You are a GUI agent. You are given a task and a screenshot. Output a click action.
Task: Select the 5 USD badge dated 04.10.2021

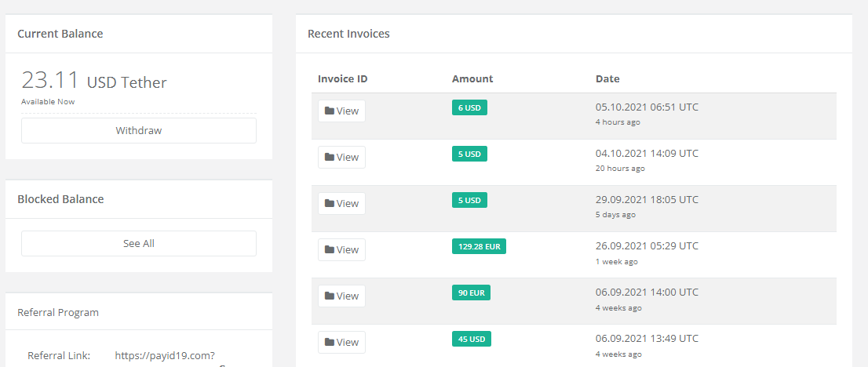[x=469, y=154]
